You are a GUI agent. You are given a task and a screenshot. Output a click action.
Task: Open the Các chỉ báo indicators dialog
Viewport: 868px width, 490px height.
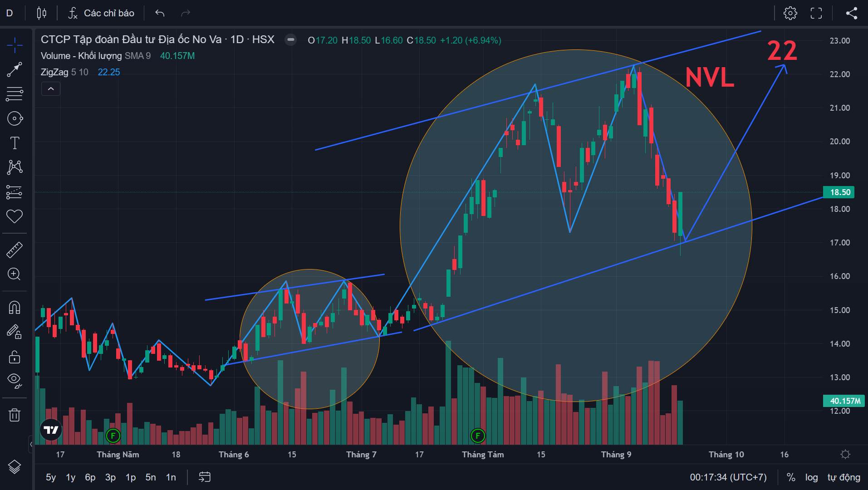101,13
